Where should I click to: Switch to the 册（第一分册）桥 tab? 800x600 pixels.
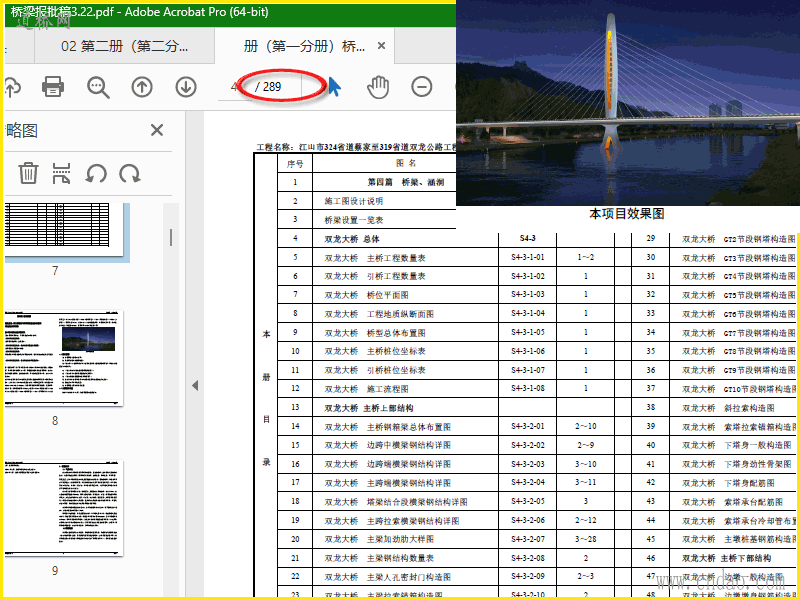[304, 46]
